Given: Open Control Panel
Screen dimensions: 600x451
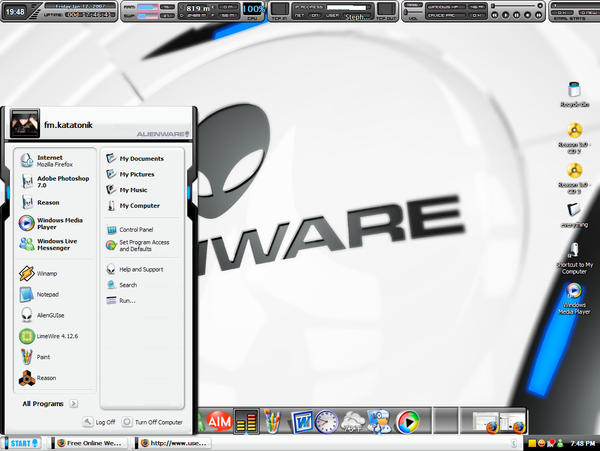Looking at the screenshot, I should point(130,230).
